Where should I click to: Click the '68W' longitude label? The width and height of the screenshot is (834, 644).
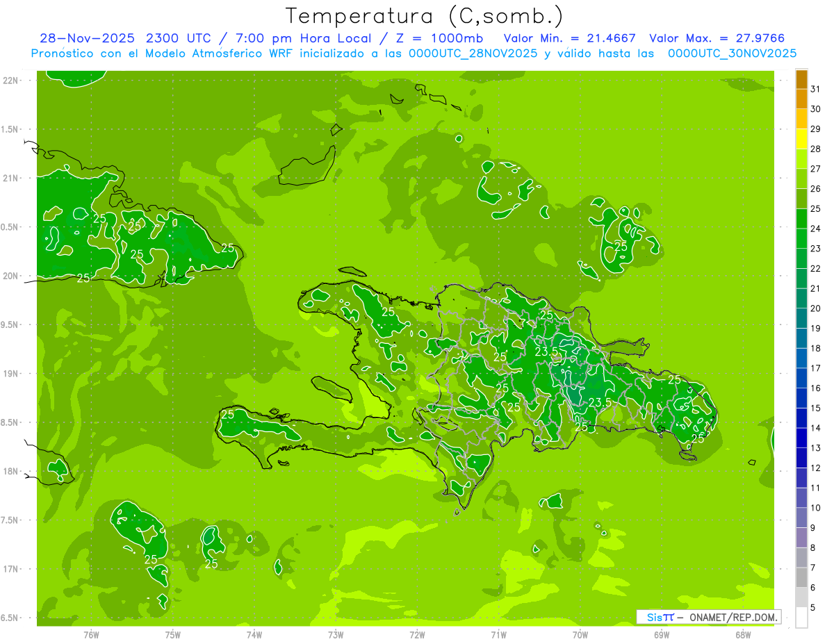(743, 635)
